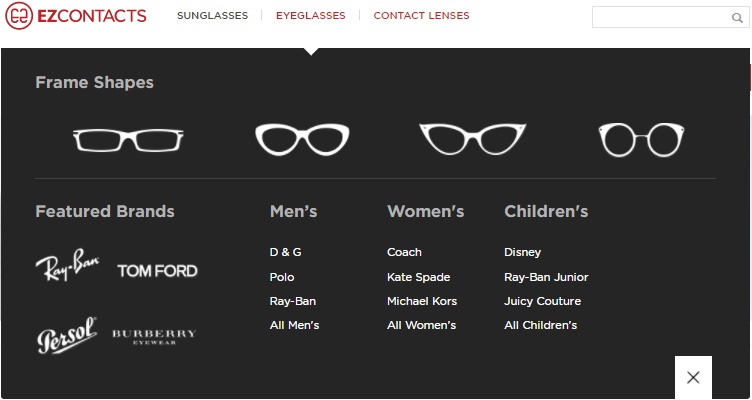Open the Burberry Eyewear brand logo

tap(154, 337)
